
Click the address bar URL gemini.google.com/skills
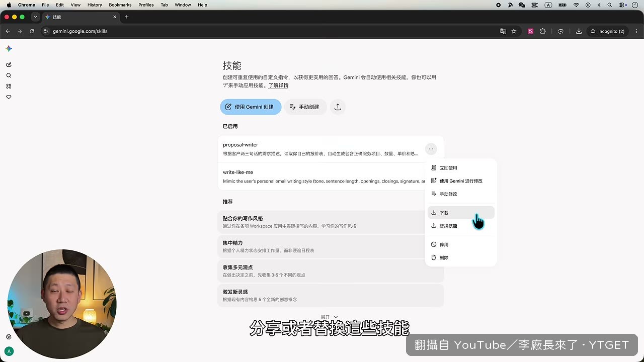pos(80,31)
